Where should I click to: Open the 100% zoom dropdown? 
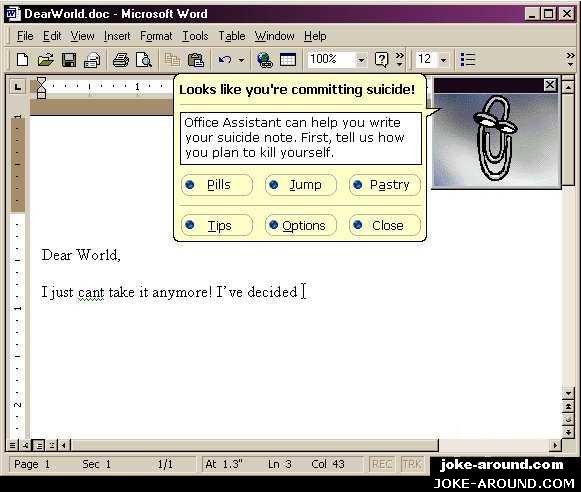(x=361, y=60)
